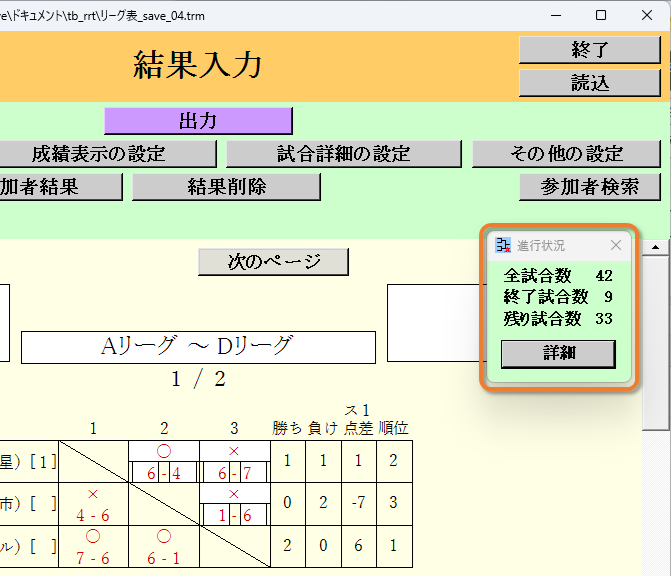Click the 進行状況 bracket icon
This screenshot has width=671, height=576.
pyautogui.click(x=503, y=245)
